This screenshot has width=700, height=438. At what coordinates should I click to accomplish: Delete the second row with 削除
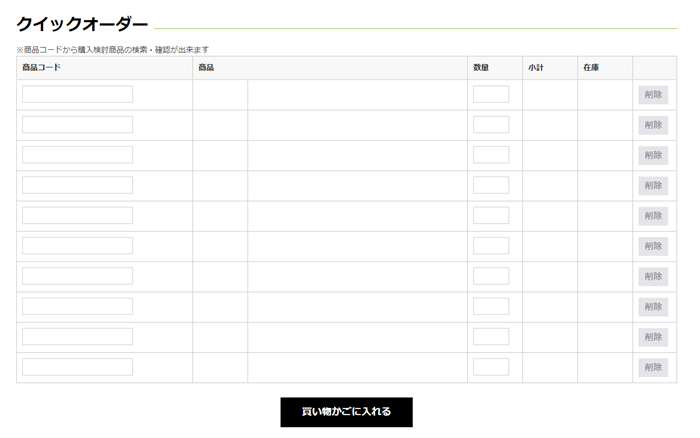(x=653, y=125)
